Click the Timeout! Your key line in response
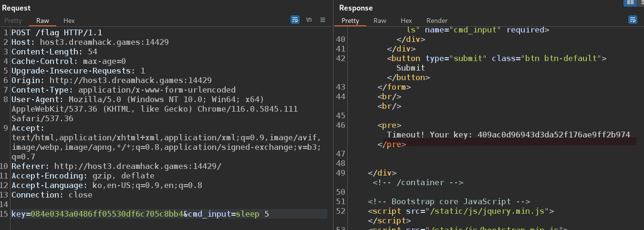 click(x=509, y=135)
